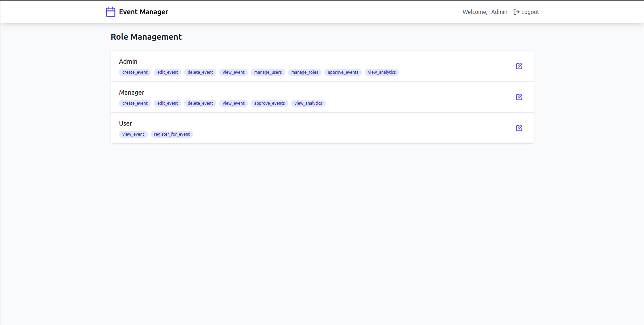Click the manage_roles permission tag

coord(305,72)
